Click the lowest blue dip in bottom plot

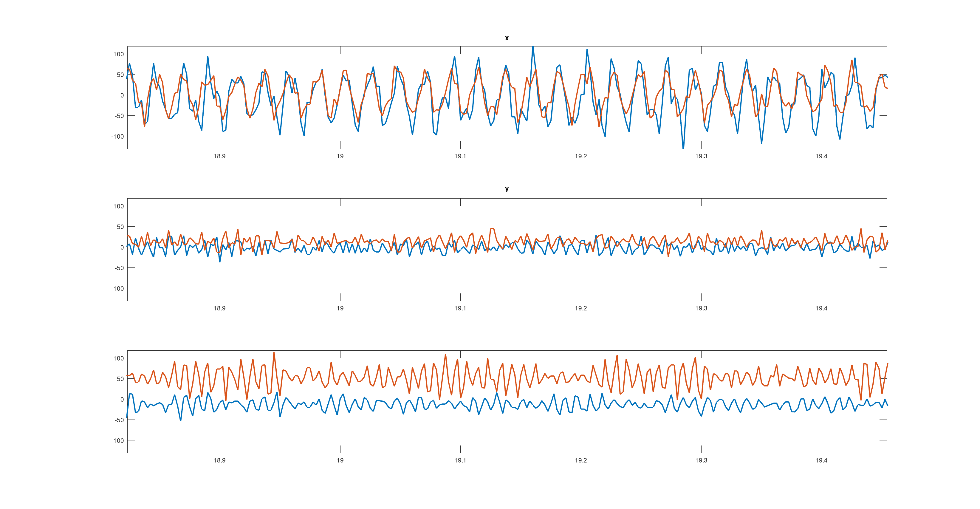point(180,420)
